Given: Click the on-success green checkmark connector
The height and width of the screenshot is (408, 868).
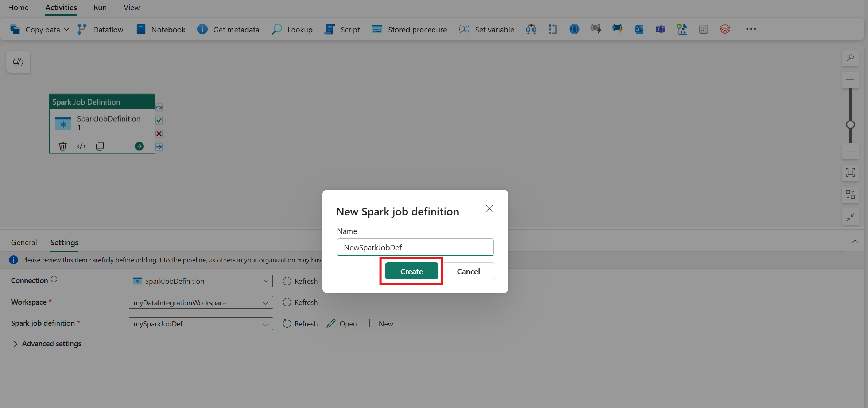Looking at the screenshot, I should (159, 120).
